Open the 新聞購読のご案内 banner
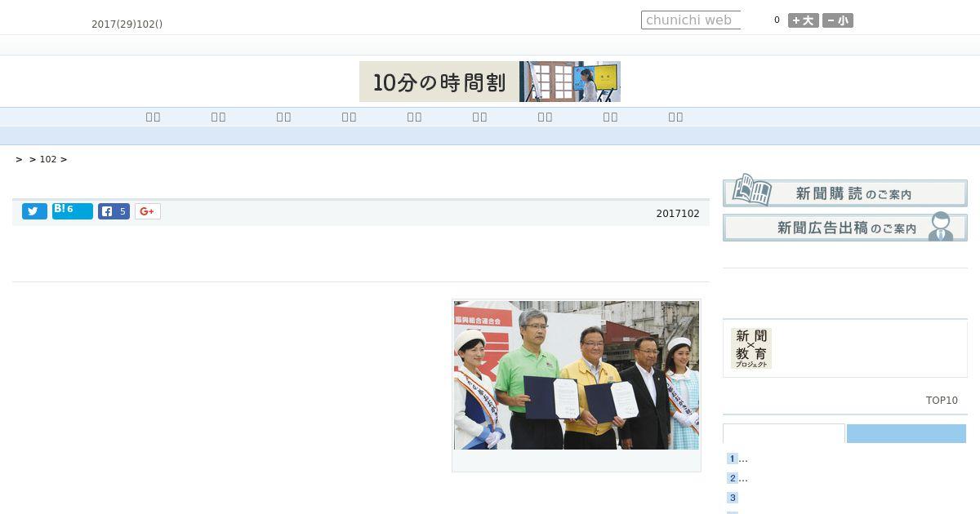Screen dimensions: 980x514 coord(845,193)
